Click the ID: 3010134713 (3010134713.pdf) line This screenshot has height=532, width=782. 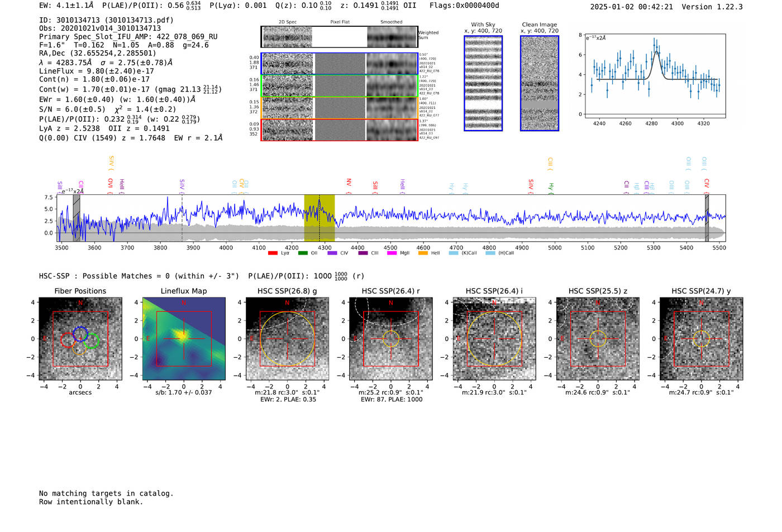coord(106,20)
